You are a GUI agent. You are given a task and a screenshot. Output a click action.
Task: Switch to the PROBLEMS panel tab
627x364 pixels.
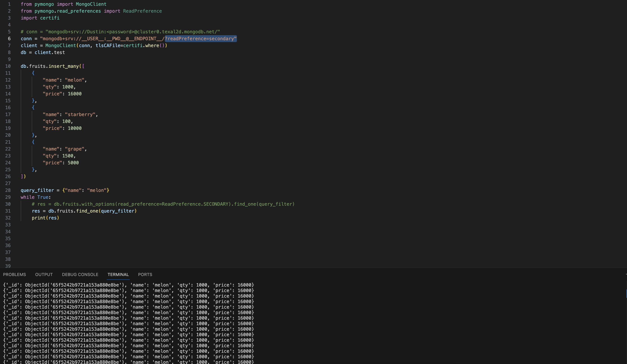tap(14, 274)
